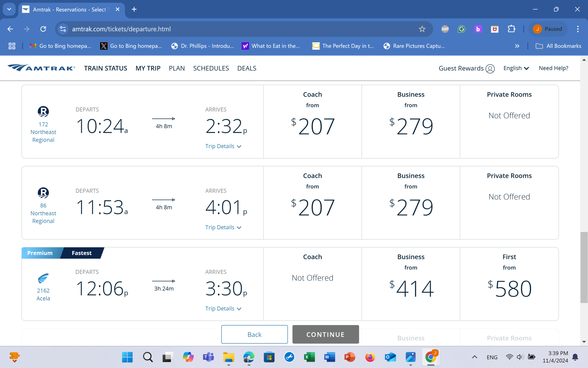Click the page vertical scrollbar thumb

[584, 267]
